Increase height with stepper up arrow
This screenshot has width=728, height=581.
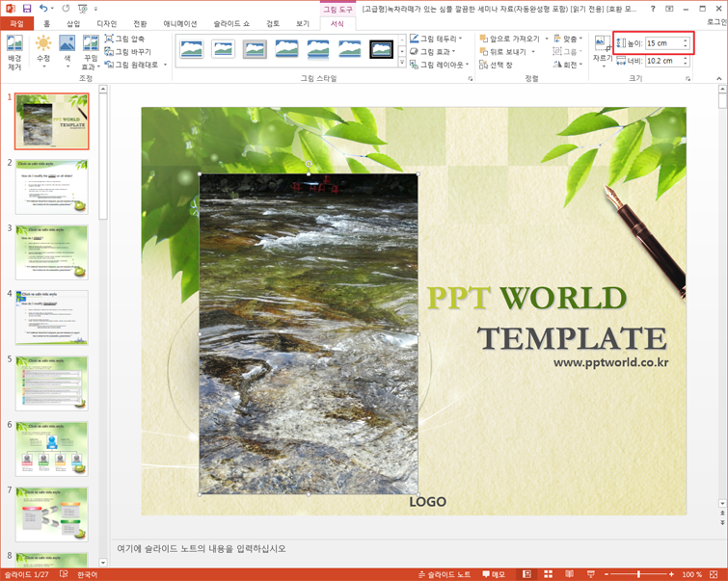pyautogui.click(x=686, y=40)
